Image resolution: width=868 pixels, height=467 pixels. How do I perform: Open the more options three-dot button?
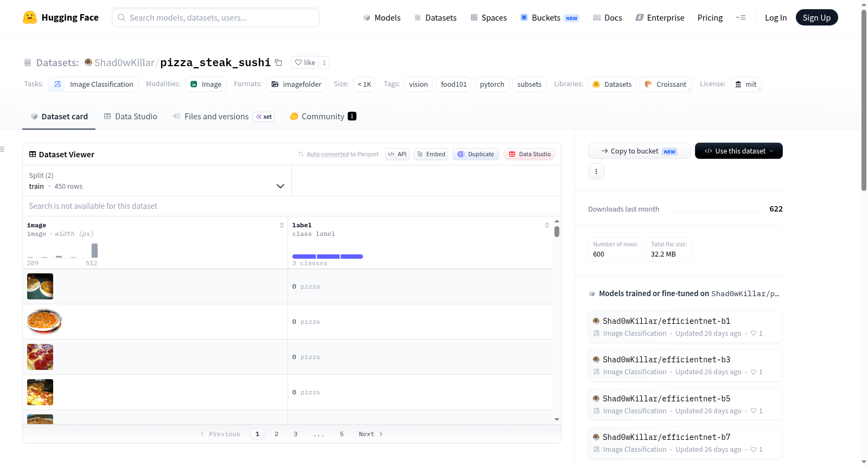tap(596, 171)
